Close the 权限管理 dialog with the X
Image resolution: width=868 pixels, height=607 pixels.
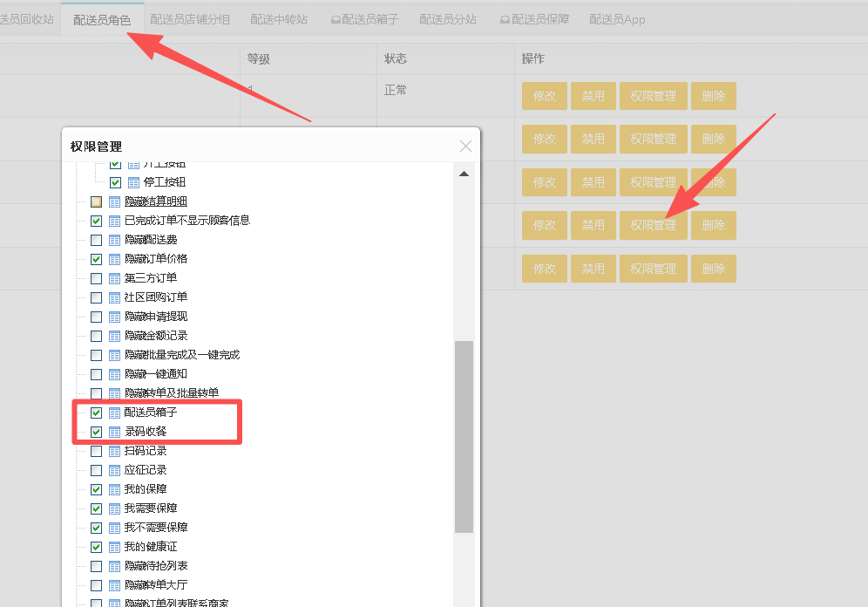pos(465,147)
